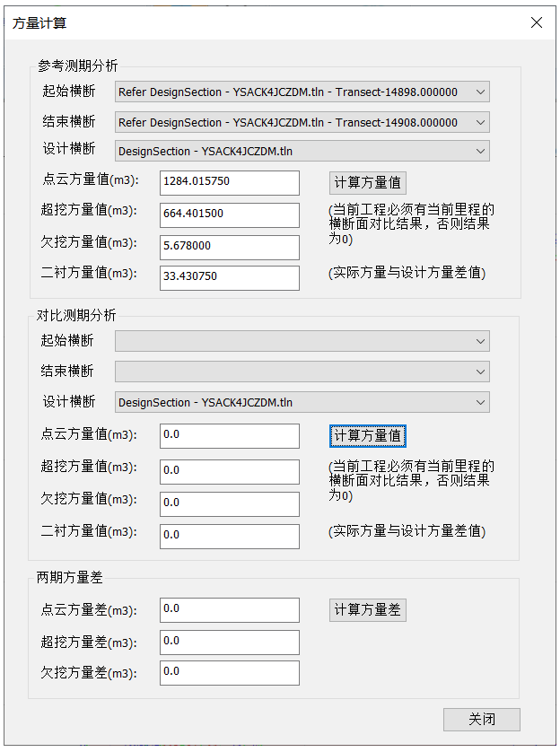Focus 二衬方量值 field showing 33.430750
The image size is (560, 752).
(x=230, y=277)
